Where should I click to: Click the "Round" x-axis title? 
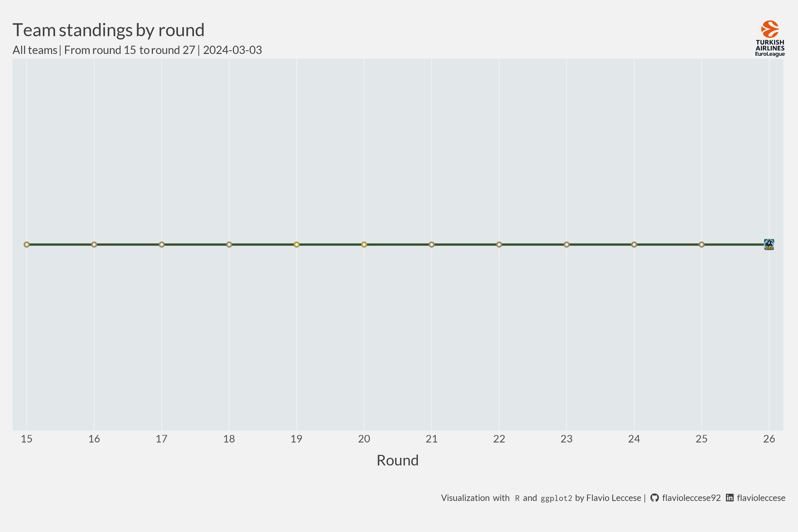tap(398, 460)
